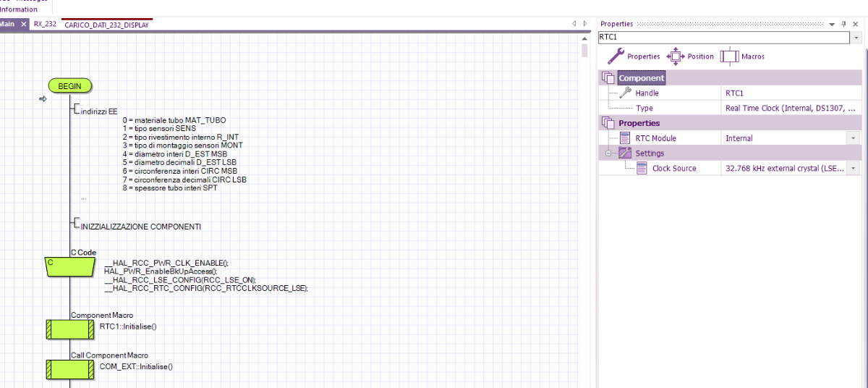Image resolution: width=868 pixels, height=388 pixels.
Task: Click the Properties category stacked-pages icon
Action: point(608,123)
